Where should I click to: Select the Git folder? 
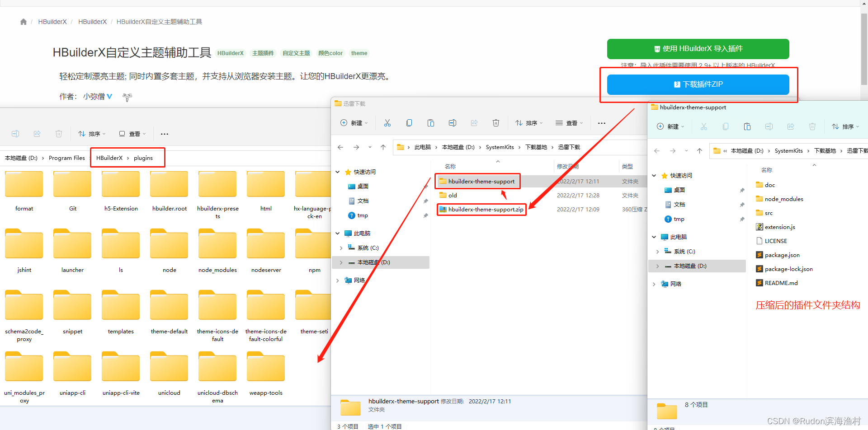tap(72, 191)
